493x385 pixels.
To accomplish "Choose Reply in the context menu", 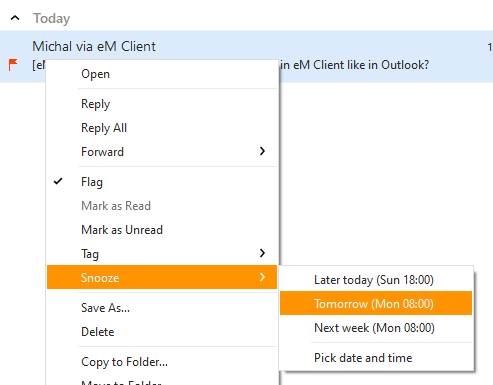I will 162,104.
